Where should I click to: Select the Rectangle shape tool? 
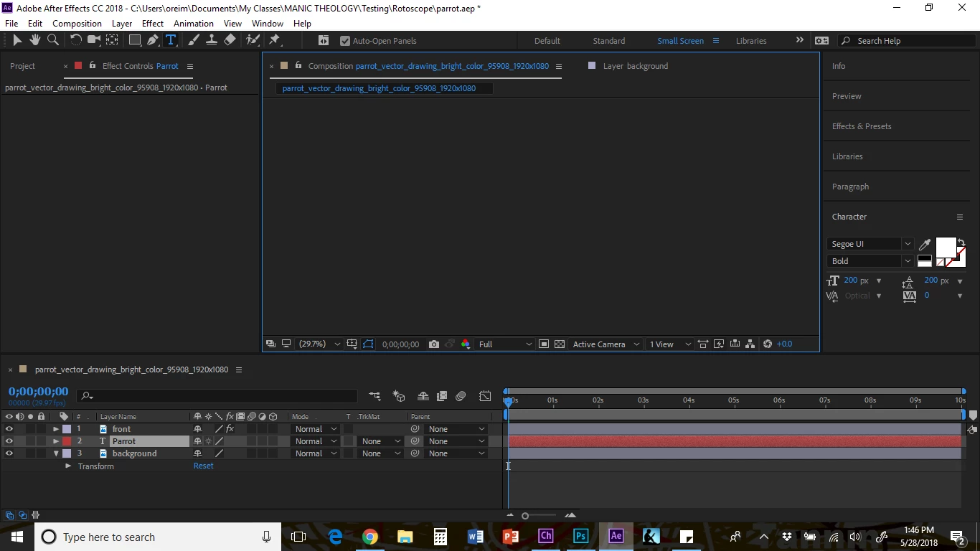coord(135,40)
